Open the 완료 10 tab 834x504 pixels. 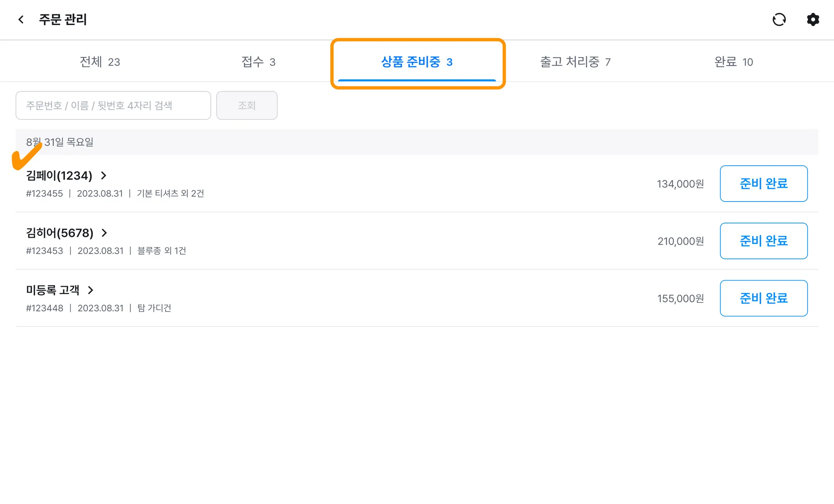(733, 62)
